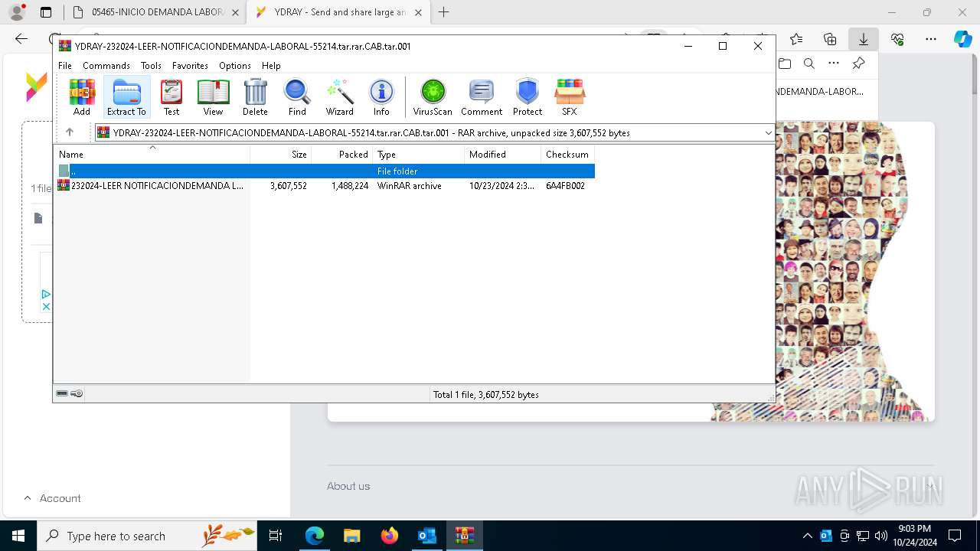Screen dimensions: 980x551
Task: Open the Help menu
Action: (271, 66)
